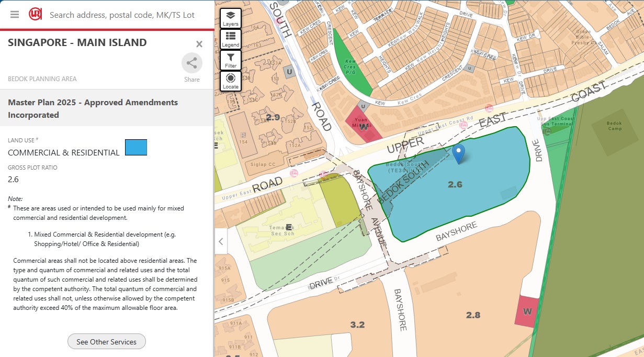Viewport: 644px width, 357px height.
Task: Click the blue land use color swatch
Action: [x=136, y=148]
